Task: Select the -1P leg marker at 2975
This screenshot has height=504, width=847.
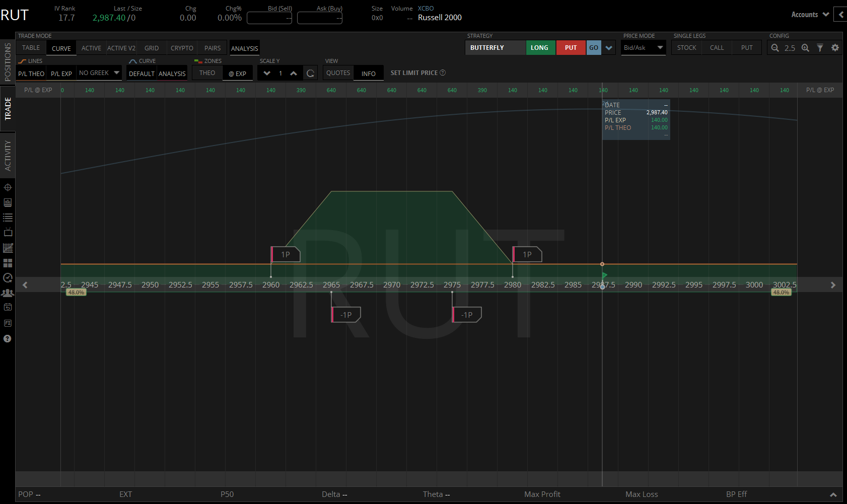Action: point(467,315)
